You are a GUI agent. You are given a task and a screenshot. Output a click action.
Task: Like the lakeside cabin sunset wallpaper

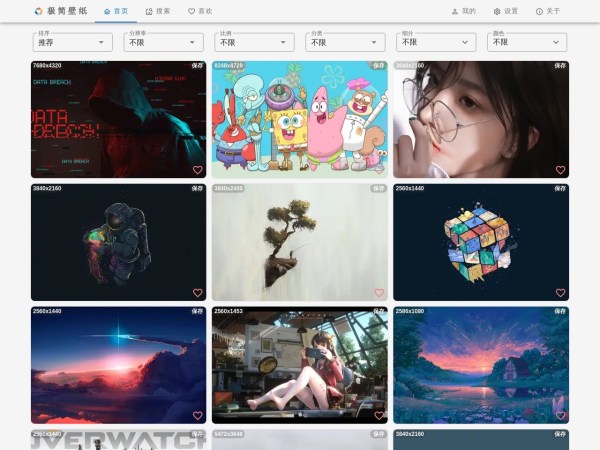[x=560, y=416]
